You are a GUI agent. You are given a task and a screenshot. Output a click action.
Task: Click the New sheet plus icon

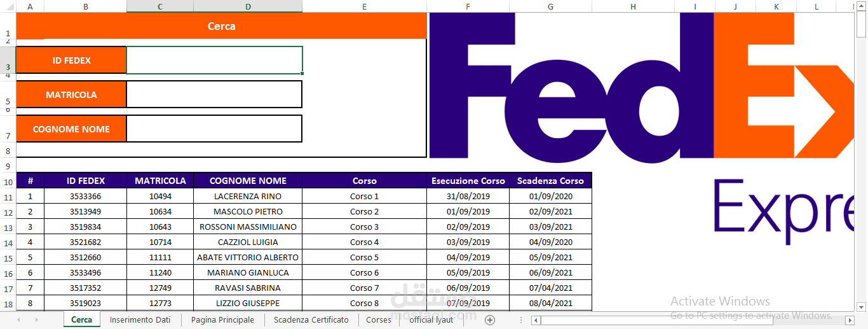[x=489, y=319]
